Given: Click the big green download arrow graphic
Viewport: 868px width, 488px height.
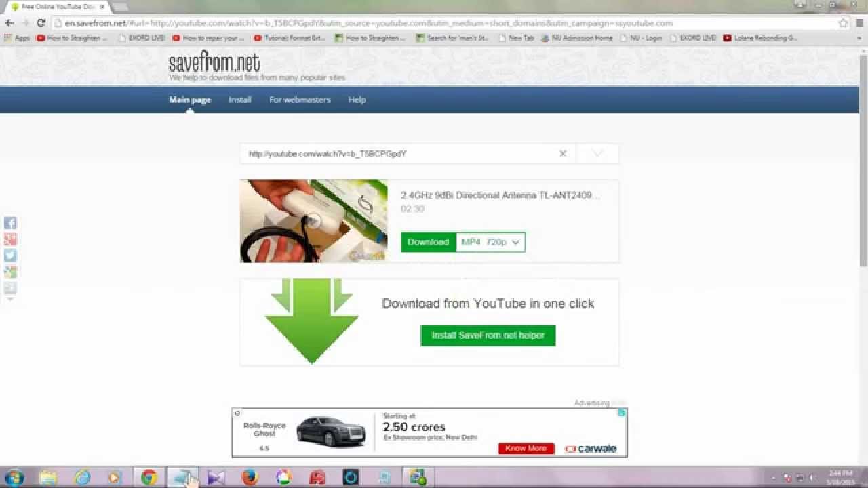Looking at the screenshot, I should click(x=312, y=321).
